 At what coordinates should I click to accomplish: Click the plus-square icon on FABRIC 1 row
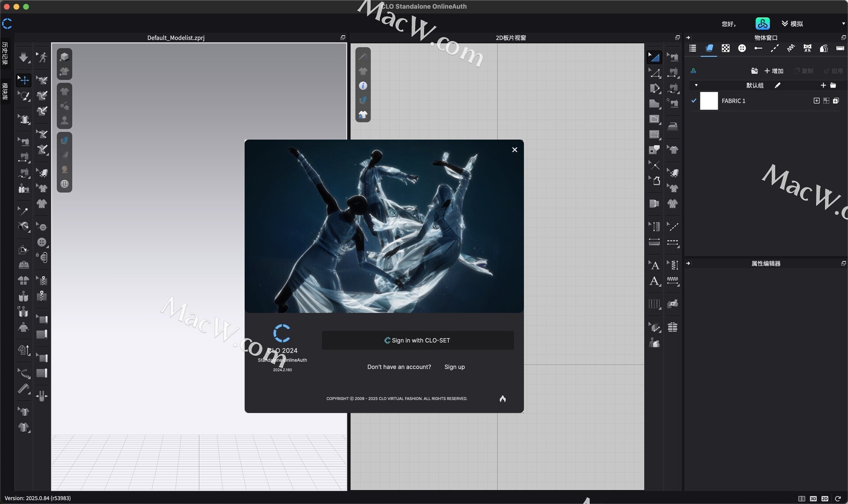(x=816, y=101)
